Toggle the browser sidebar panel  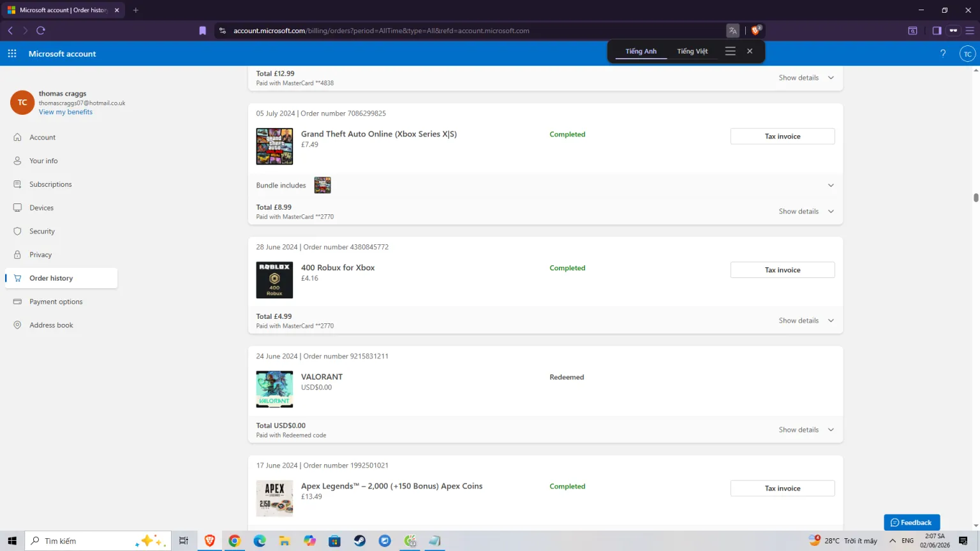click(x=937, y=31)
